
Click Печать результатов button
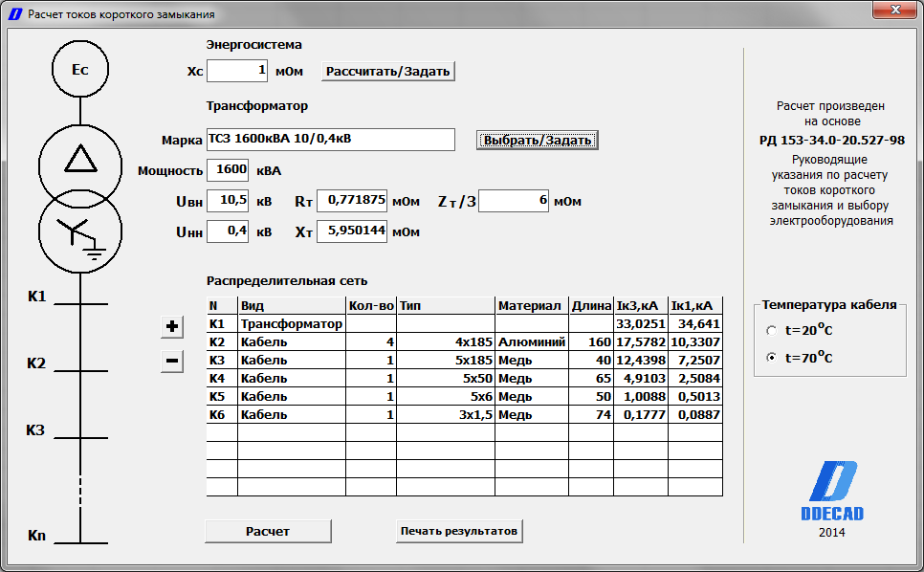pyautogui.click(x=459, y=531)
